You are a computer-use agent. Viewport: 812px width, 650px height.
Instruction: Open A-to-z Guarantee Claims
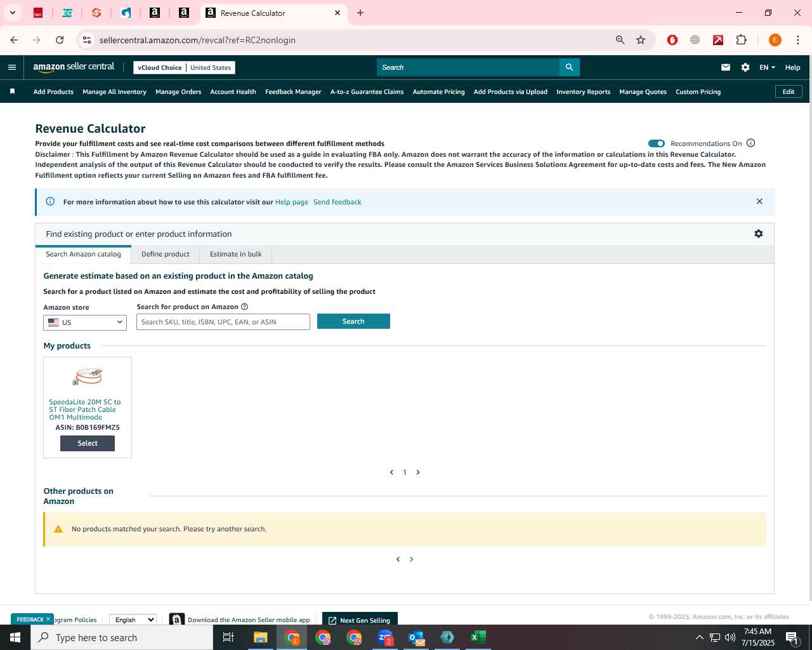(x=367, y=92)
